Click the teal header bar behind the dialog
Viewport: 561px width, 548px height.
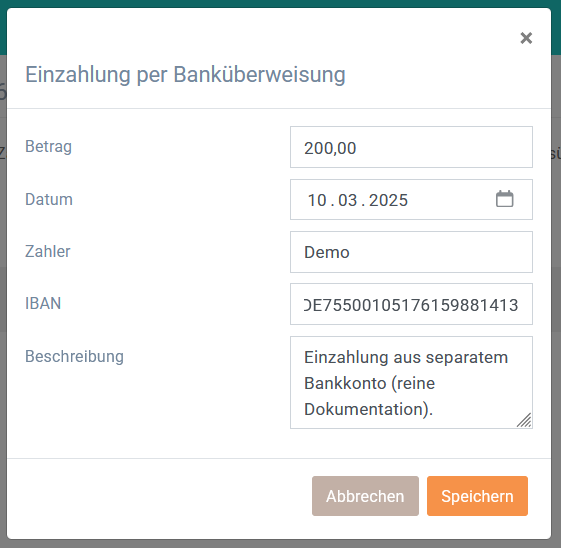click(x=280, y=4)
